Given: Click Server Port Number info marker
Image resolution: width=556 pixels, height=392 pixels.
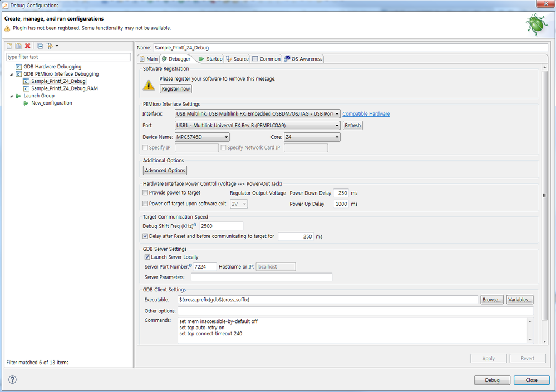Looking at the screenshot, I should tap(190, 265).
